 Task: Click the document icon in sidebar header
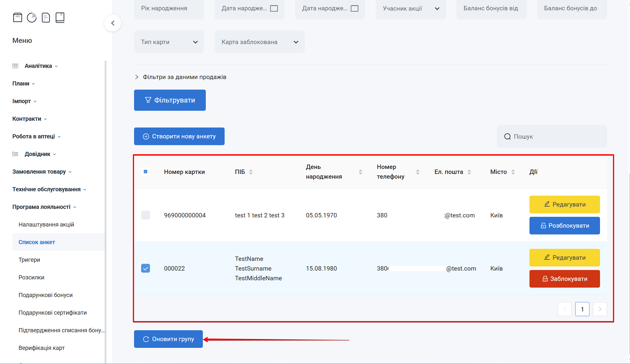click(x=46, y=18)
